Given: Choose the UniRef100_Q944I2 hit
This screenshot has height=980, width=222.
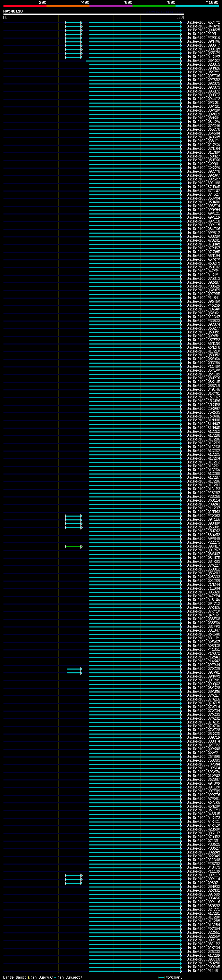Looking at the screenshot, I should point(203,99).
